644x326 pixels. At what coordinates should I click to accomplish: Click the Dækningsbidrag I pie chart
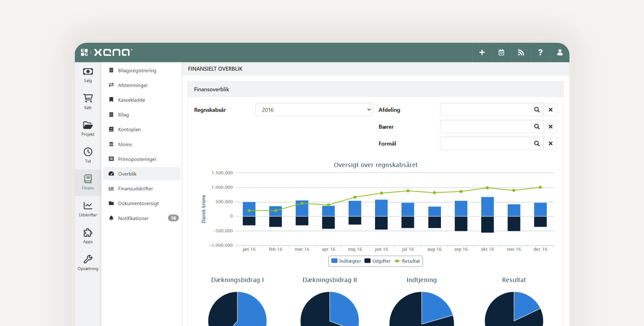click(x=237, y=309)
